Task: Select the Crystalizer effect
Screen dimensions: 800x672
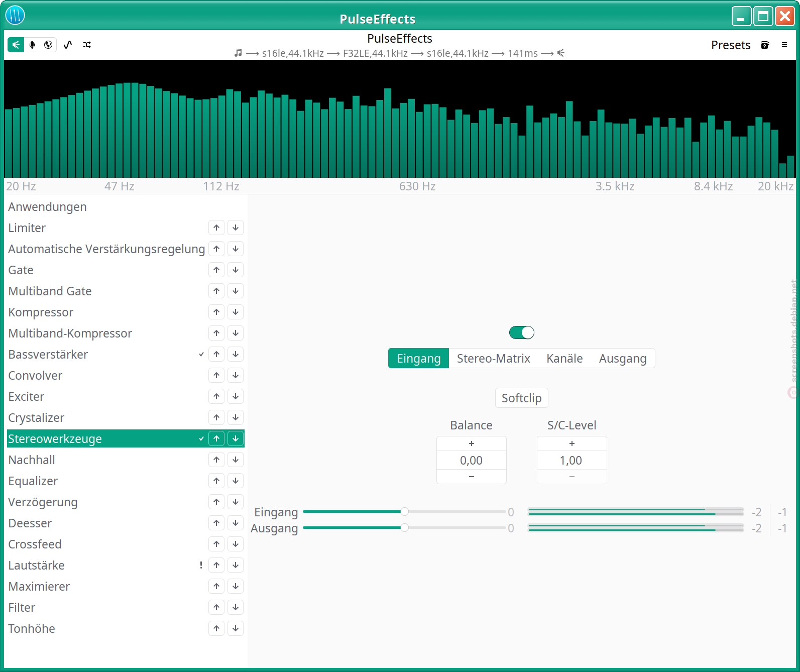Action: 126,417
